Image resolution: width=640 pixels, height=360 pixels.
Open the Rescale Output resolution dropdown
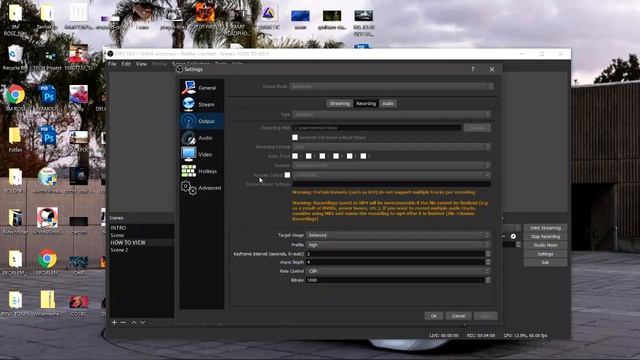coord(391,175)
